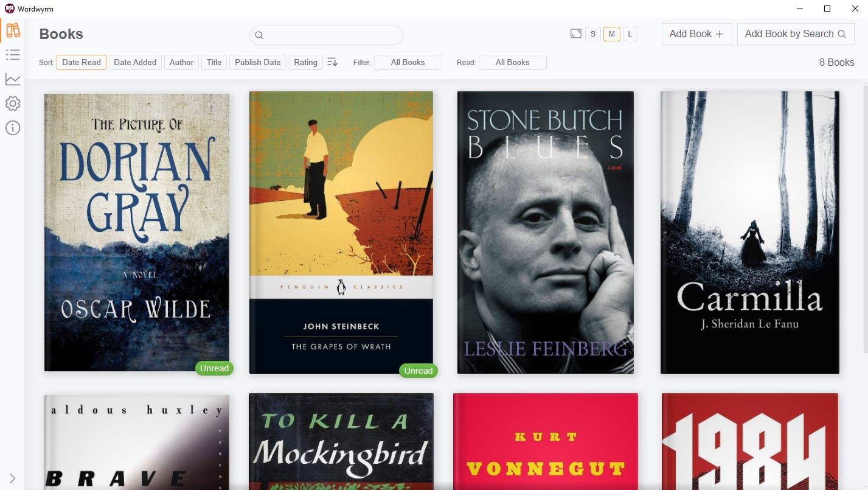This screenshot has height=490, width=868.
Task: Click Unread badge on Grapes of Wrath
Action: click(418, 371)
